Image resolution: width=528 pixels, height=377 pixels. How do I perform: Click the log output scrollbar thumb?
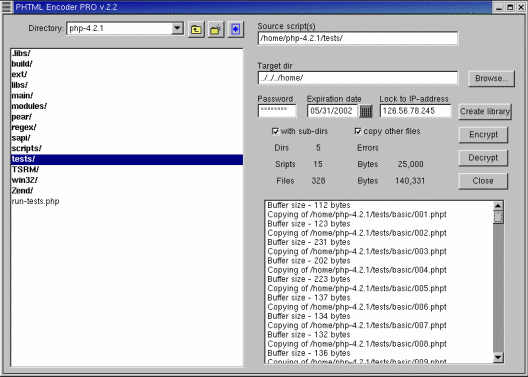[498, 217]
